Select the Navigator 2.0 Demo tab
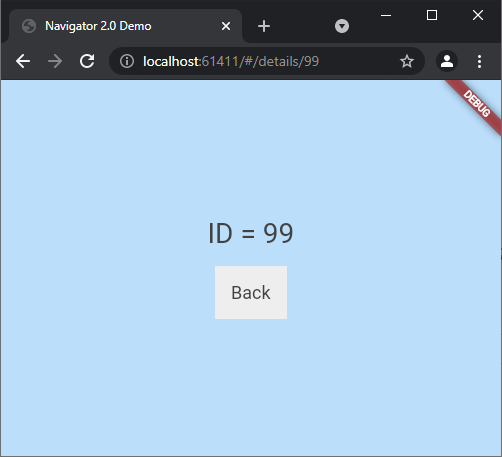 pyautogui.click(x=126, y=26)
